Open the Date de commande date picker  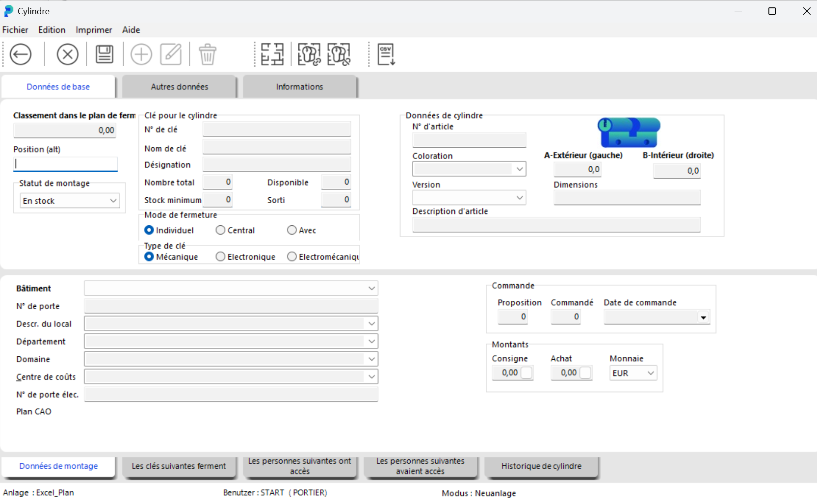point(703,318)
